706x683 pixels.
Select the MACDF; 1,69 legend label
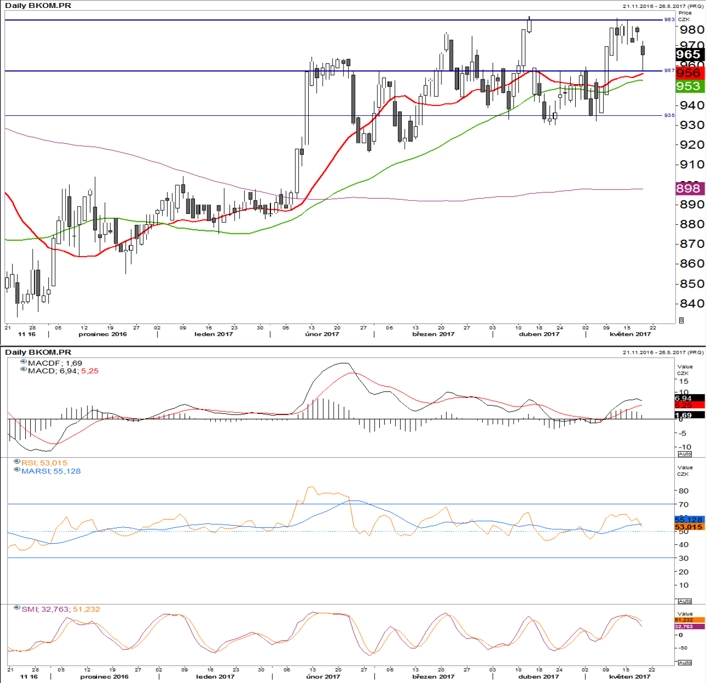tap(55, 363)
